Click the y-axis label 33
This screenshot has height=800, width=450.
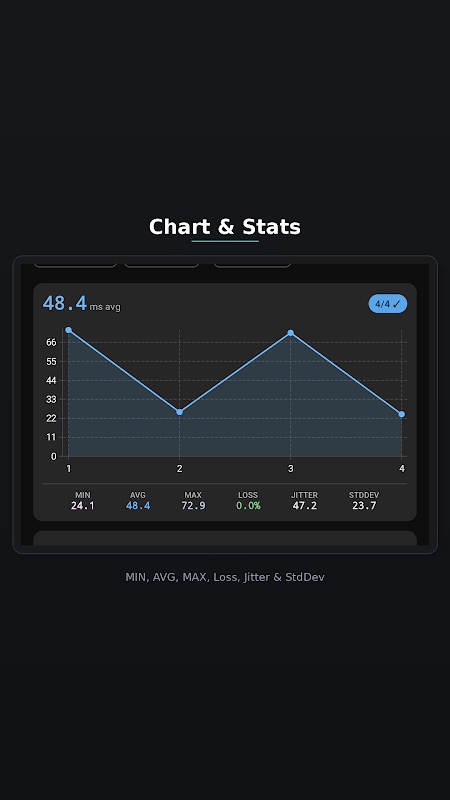[x=51, y=399]
